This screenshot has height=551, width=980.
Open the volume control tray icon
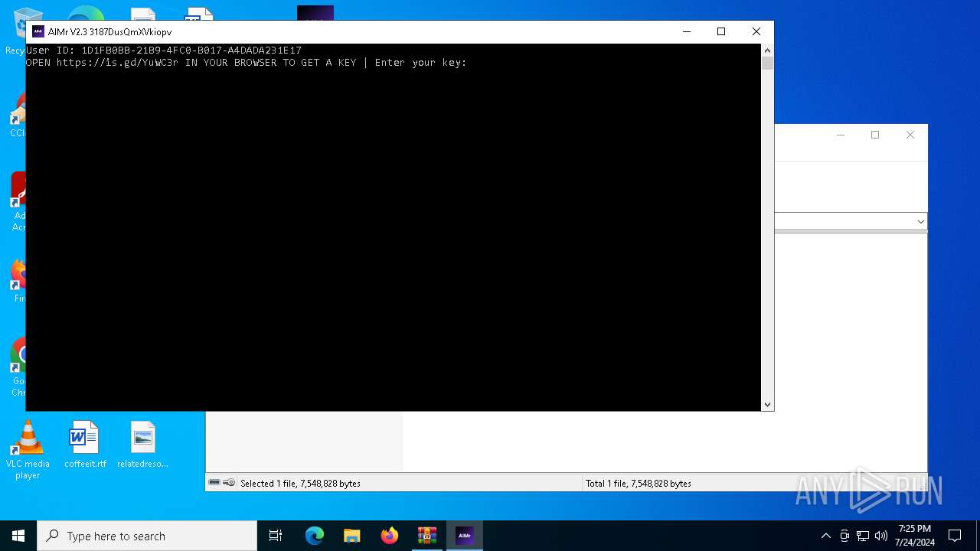pos(881,536)
